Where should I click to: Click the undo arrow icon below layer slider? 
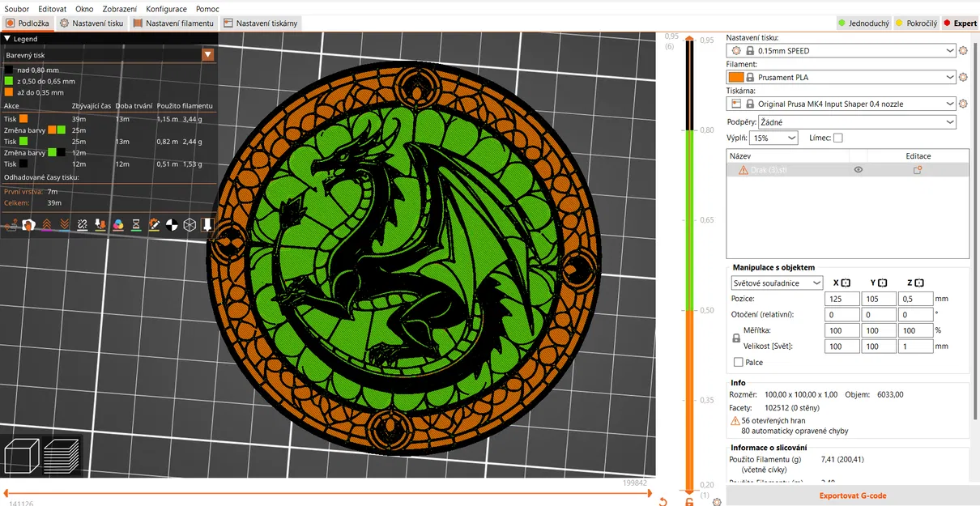[663, 502]
